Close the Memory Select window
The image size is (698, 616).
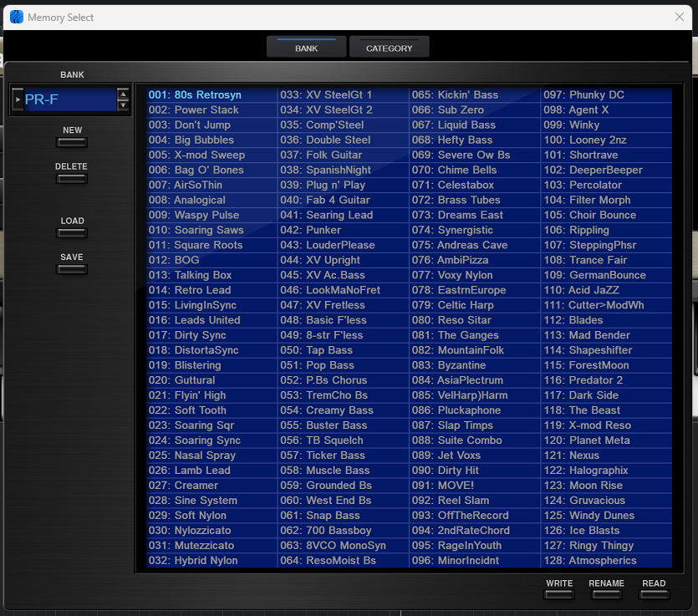pos(680,17)
